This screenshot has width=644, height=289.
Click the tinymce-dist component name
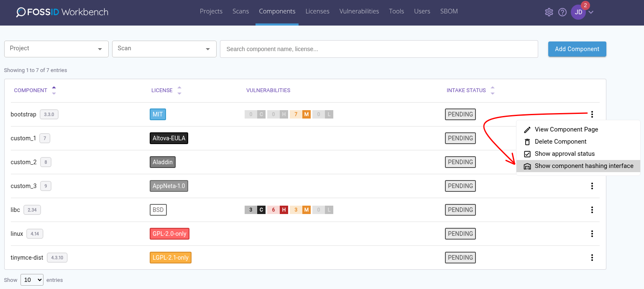[27, 258]
